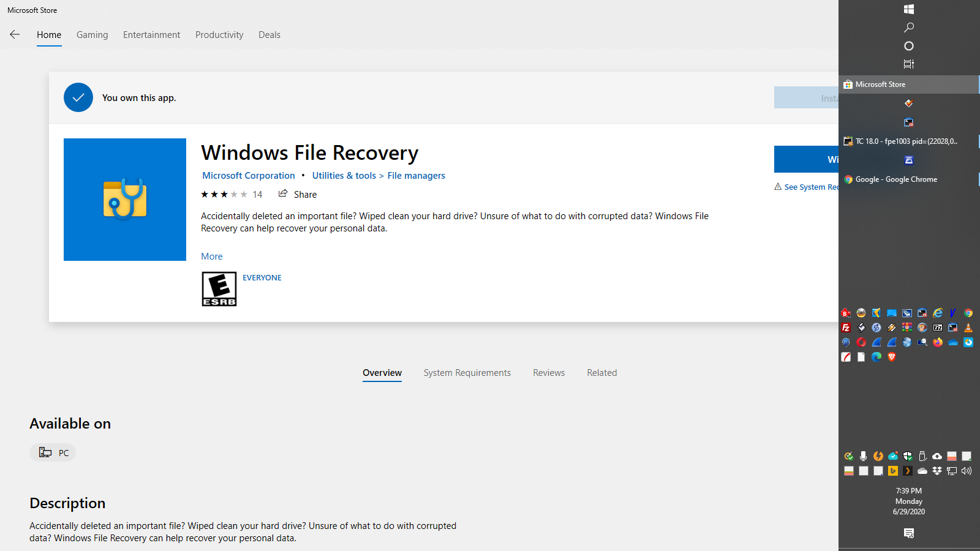Click the Windows File Recovery app tile image
This screenshot has height=551, width=980.
(125, 200)
